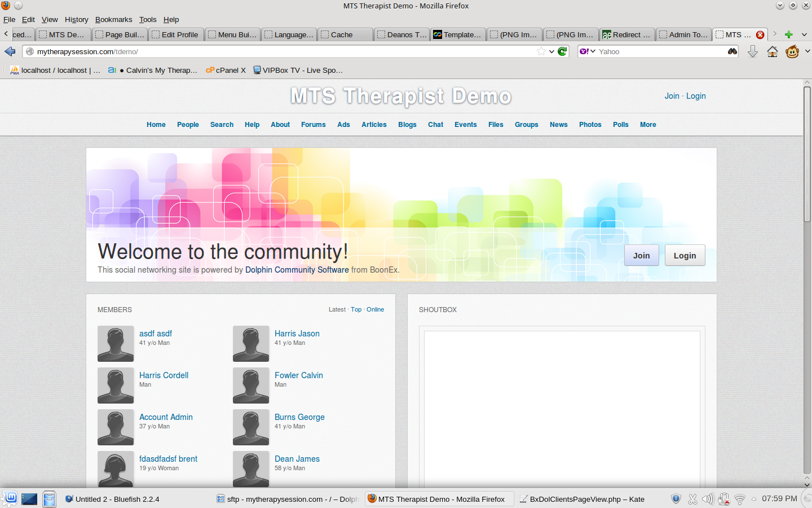Click the page vertical scrollbar thumb
812x508 pixels.
tap(807, 154)
